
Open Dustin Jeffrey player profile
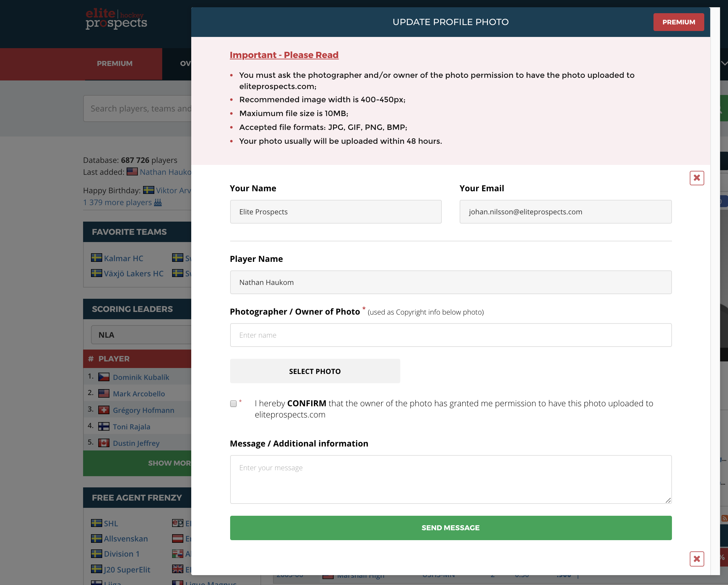point(136,444)
